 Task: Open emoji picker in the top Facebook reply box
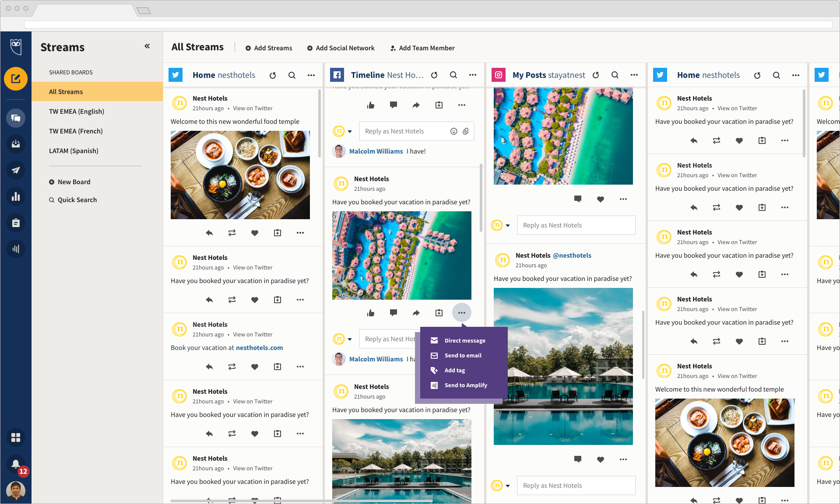pos(454,131)
